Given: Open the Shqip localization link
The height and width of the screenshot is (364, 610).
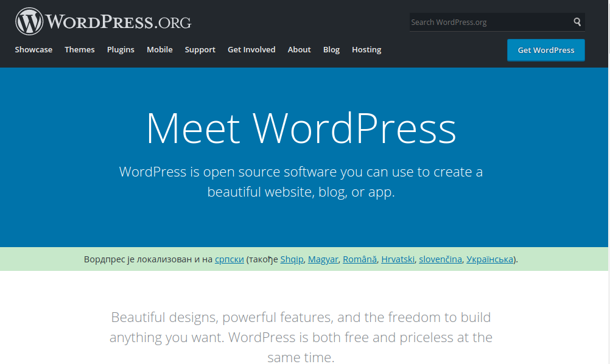Looking at the screenshot, I should pyautogui.click(x=292, y=259).
